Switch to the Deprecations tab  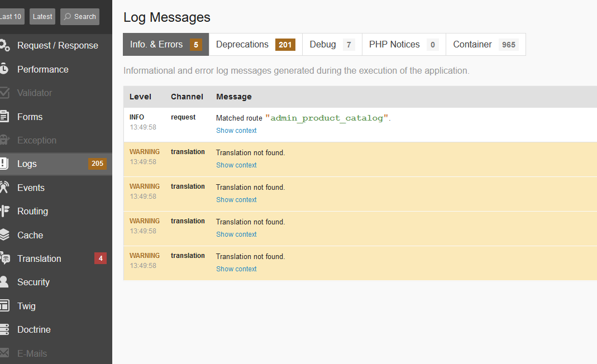pos(255,45)
